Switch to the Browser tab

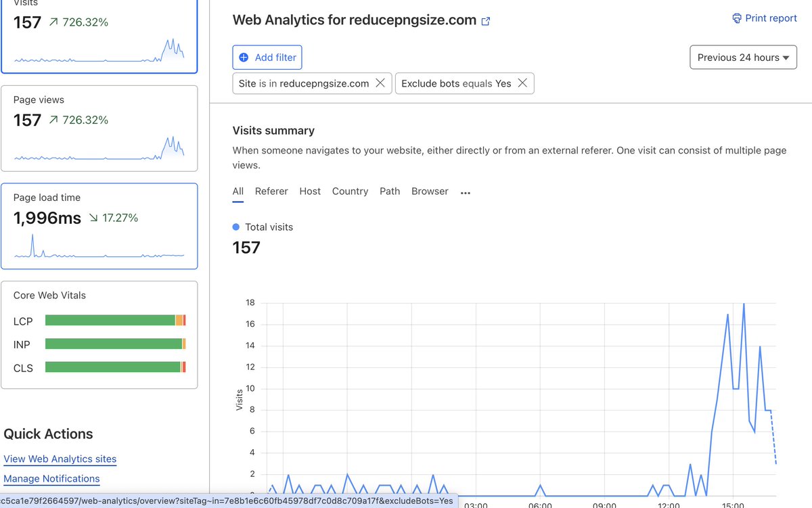tap(430, 191)
